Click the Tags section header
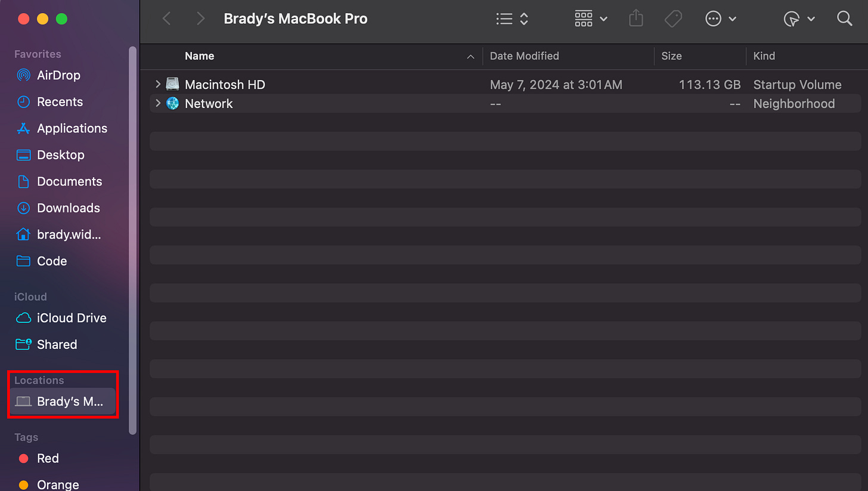 26,438
